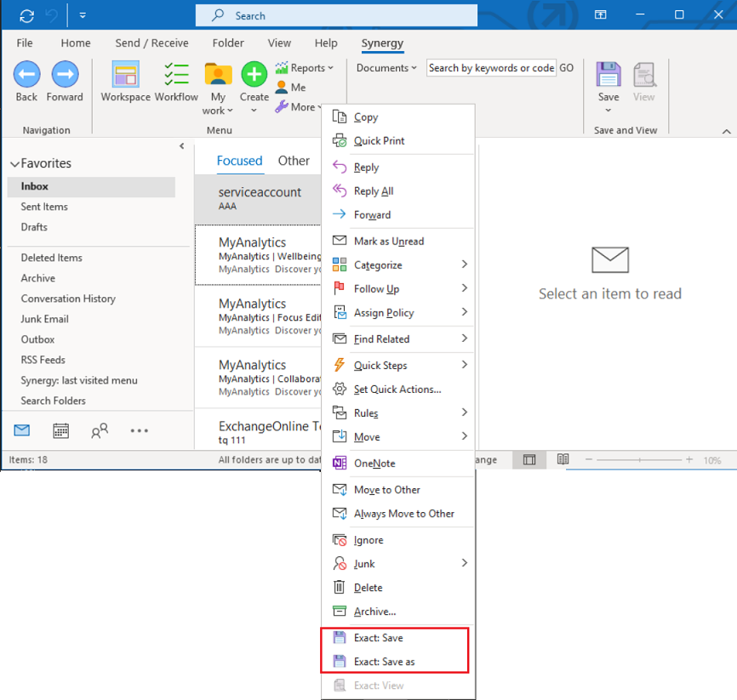Viewport: 737px width, 700px height.
Task: Switch to the Focused inbox view
Action: [x=239, y=161]
